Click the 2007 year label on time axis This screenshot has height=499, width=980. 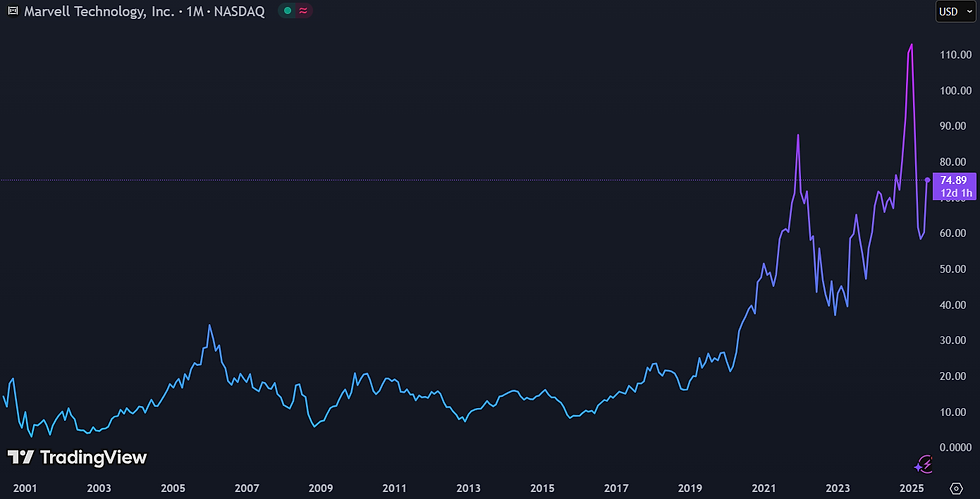tap(247, 488)
